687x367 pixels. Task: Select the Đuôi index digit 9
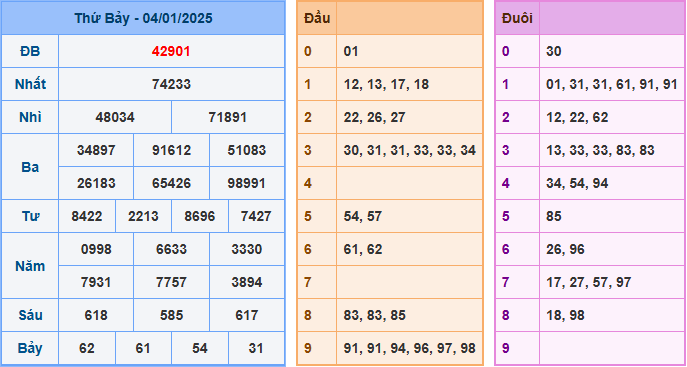[506, 348]
